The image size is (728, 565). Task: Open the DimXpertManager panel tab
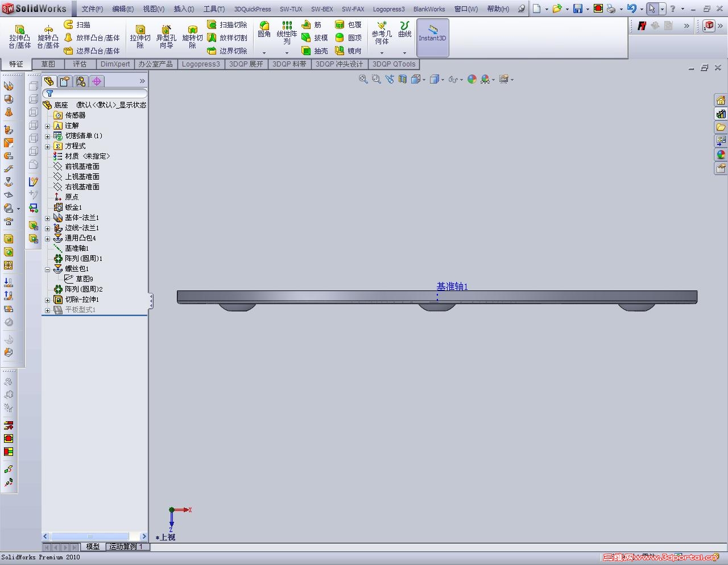pos(97,81)
